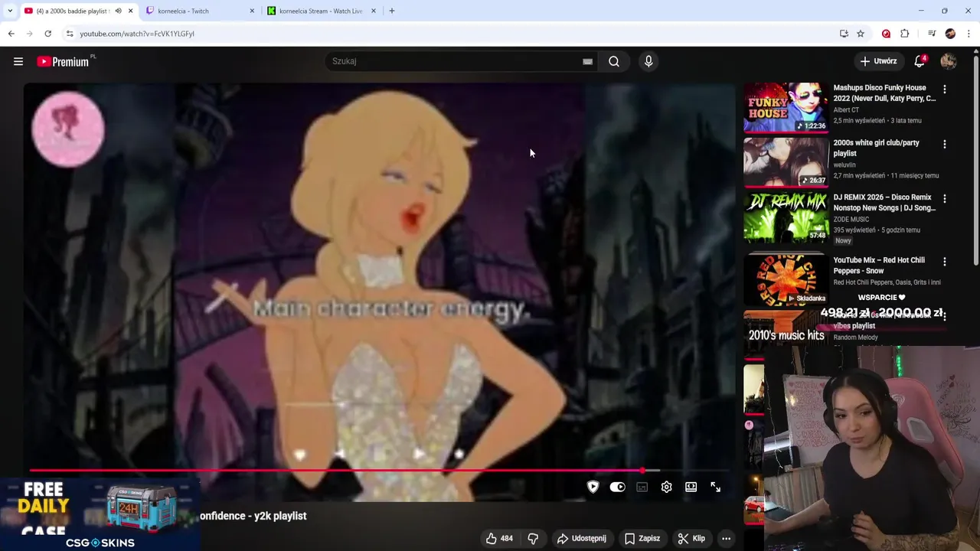Click the shield play icon in player controls

593,487
